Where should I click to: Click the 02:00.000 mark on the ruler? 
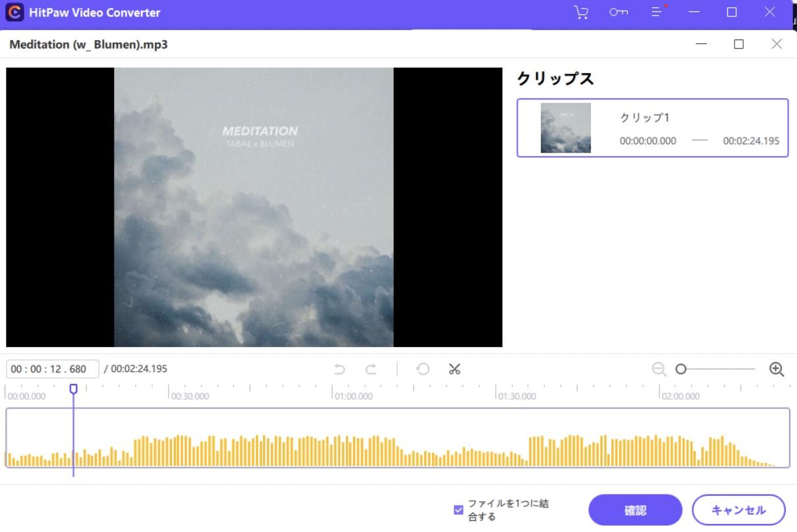pos(680,396)
